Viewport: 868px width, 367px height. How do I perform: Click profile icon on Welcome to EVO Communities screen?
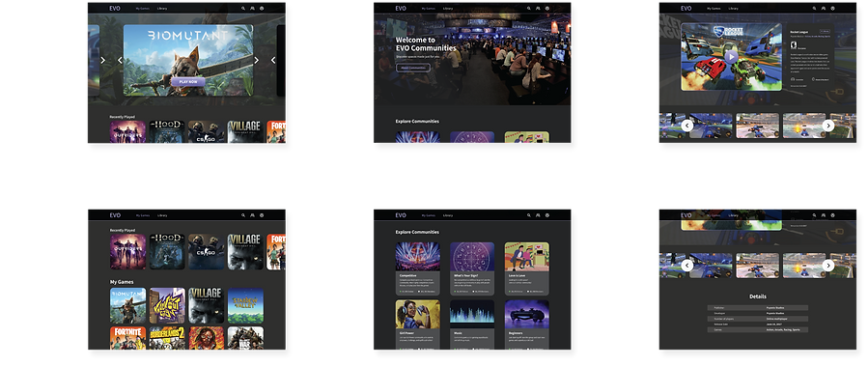click(547, 9)
